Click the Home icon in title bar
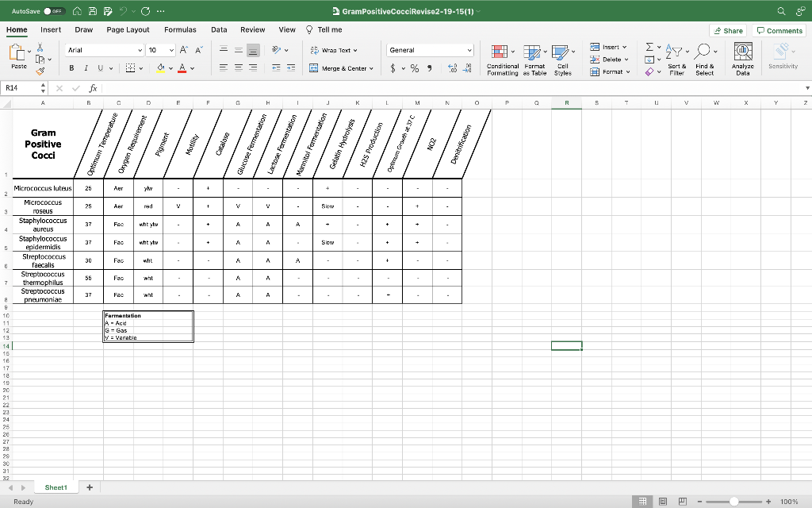The height and width of the screenshot is (508, 812). click(77, 11)
